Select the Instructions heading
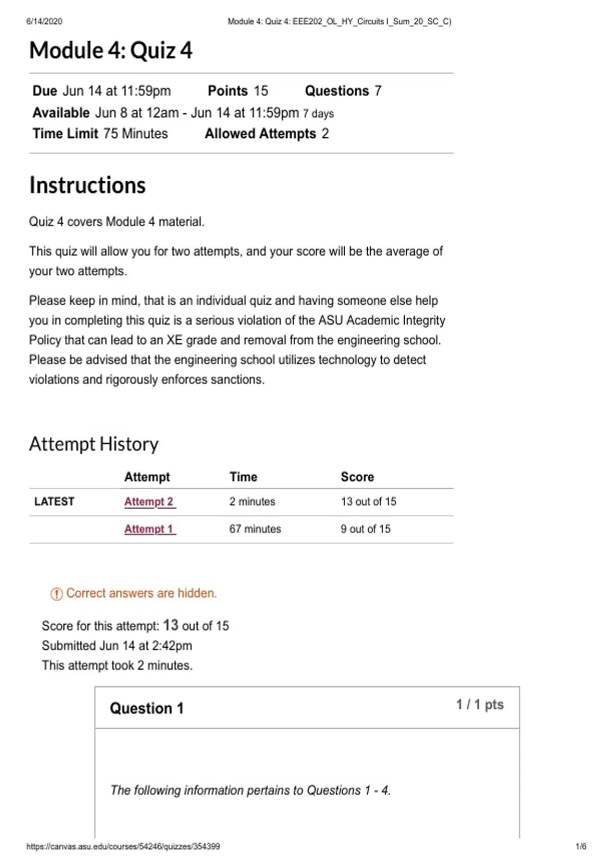Screen dimensions: 613x868 (87, 185)
